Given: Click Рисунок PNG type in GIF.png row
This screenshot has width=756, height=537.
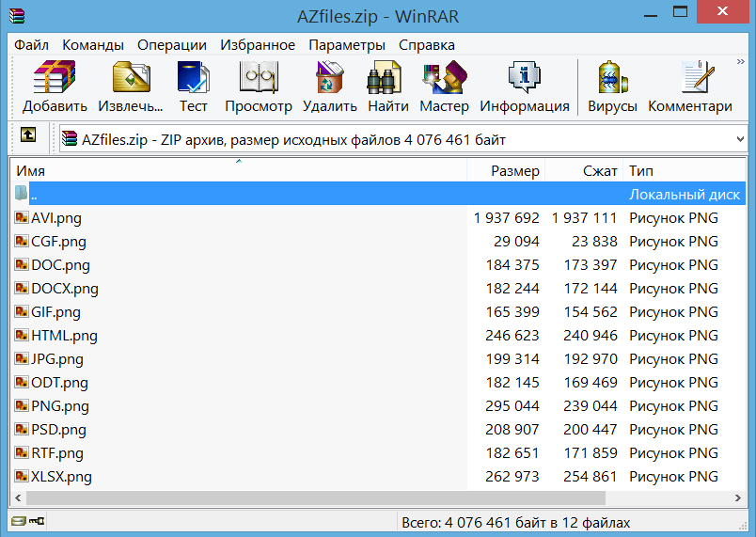Looking at the screenshot, I should point(673,312).
